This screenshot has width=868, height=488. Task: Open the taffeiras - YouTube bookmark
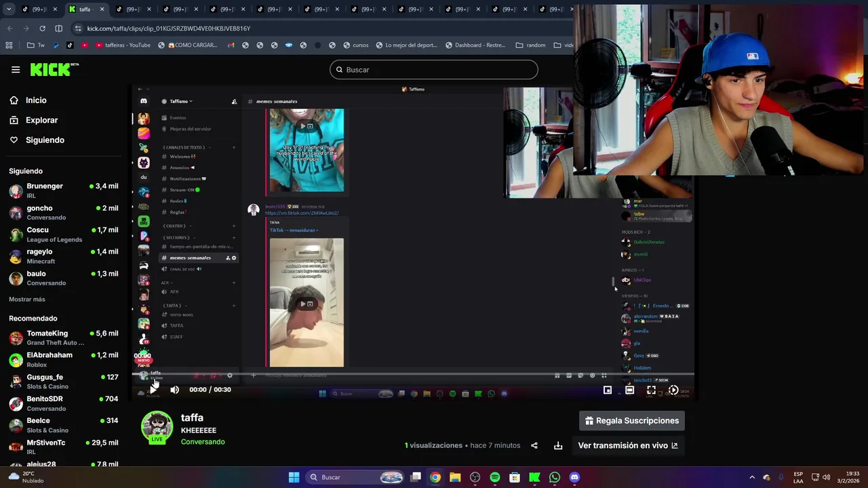point(123,45)
